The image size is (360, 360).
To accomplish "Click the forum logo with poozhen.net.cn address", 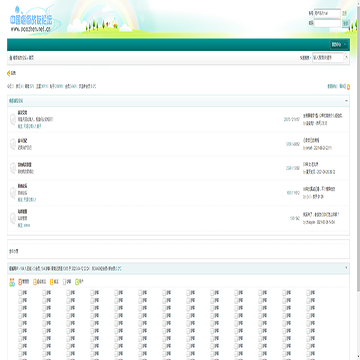I will 31,20.
